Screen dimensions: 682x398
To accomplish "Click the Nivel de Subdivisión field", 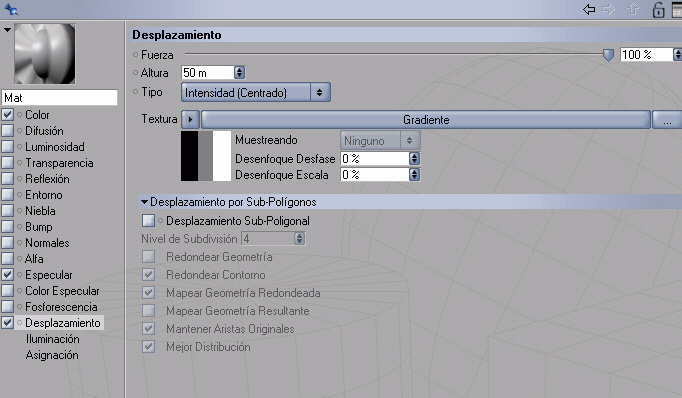I will point(267,239).
